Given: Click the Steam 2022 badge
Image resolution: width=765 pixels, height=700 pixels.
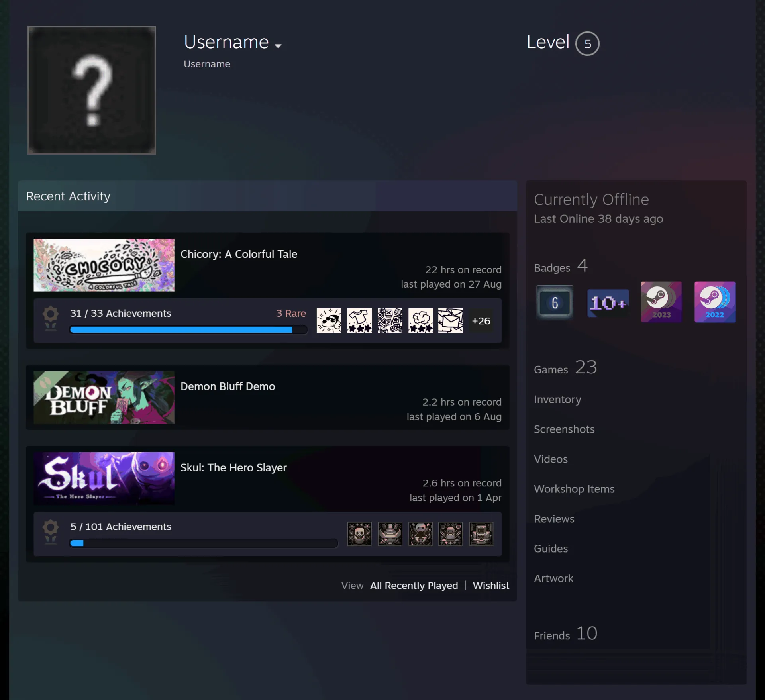Looking at the screenshot, I should tap(715, 302).
